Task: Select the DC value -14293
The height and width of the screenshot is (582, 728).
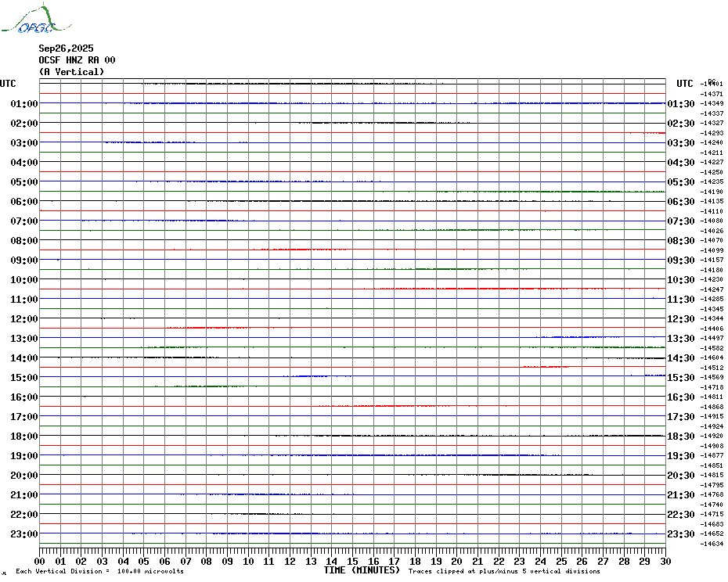Action: coord(712,133)
